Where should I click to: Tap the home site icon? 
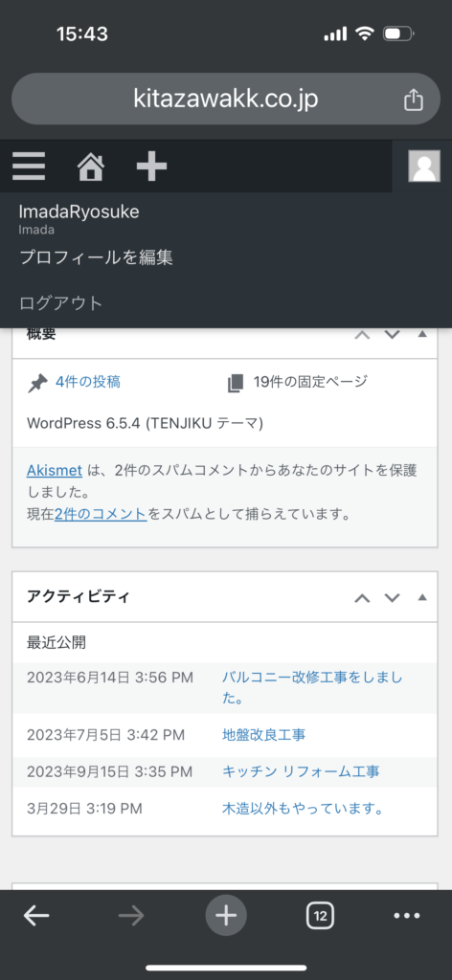pos(91,167)
